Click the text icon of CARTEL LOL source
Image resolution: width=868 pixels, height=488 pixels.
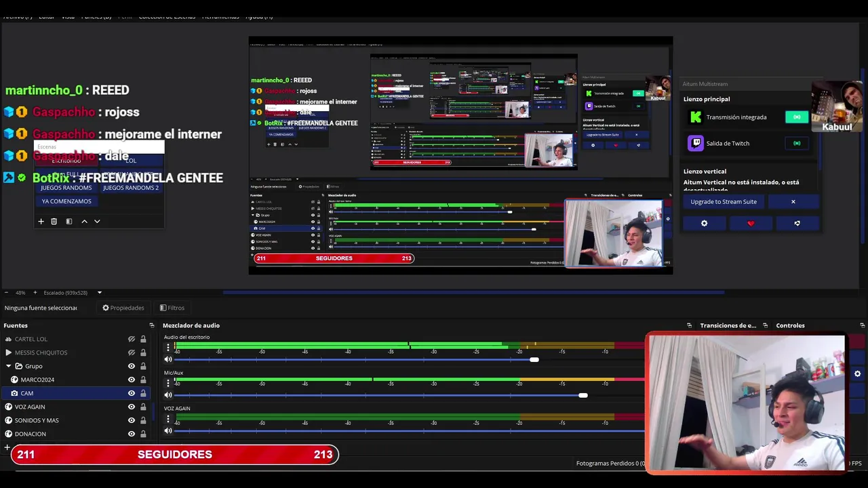[x=8, y=339]
